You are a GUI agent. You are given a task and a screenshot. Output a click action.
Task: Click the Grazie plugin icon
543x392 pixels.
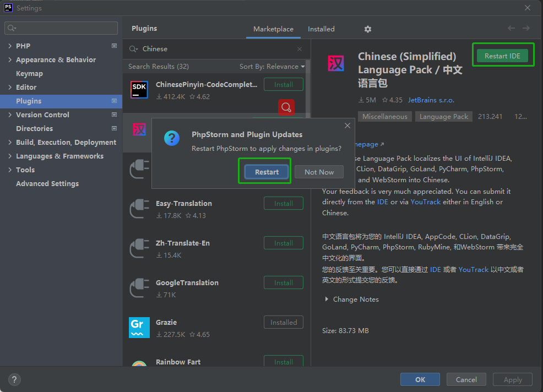click(x=139, y=327)
